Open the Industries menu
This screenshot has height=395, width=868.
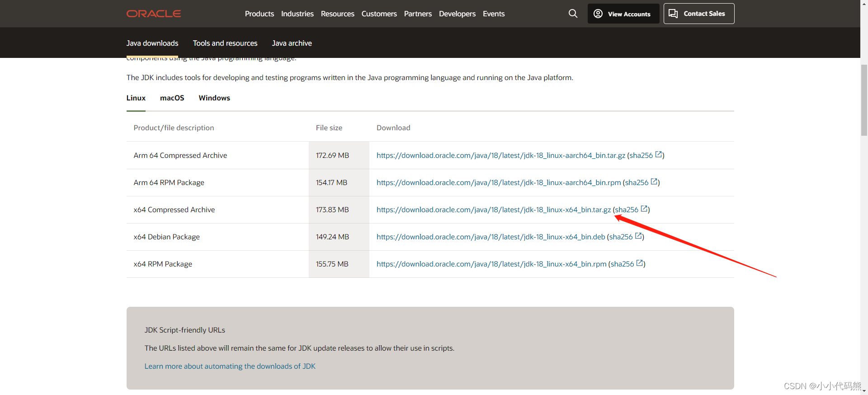pyautogui.click(x=297, y=14)
